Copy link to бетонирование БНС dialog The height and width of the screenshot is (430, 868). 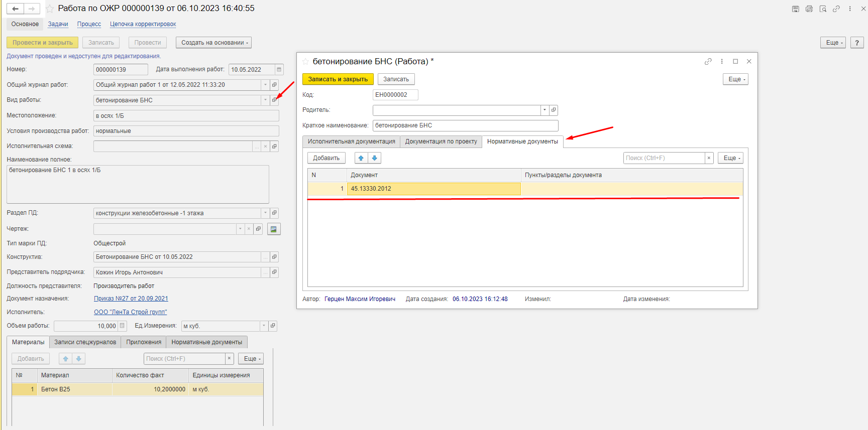pos(708,61)
